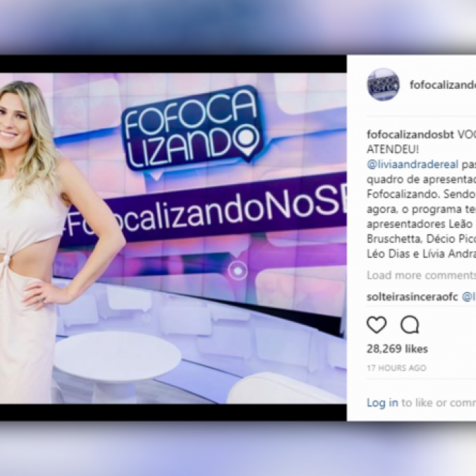Click the mention in solteirasinceraofc's comment

(x=469, y=297)
